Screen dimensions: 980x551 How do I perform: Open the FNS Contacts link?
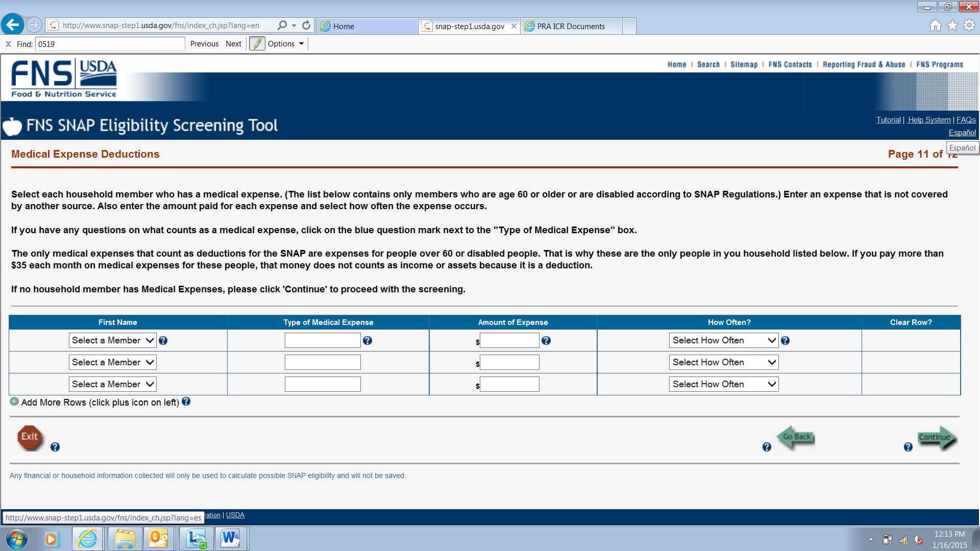[x=790, y=65]
